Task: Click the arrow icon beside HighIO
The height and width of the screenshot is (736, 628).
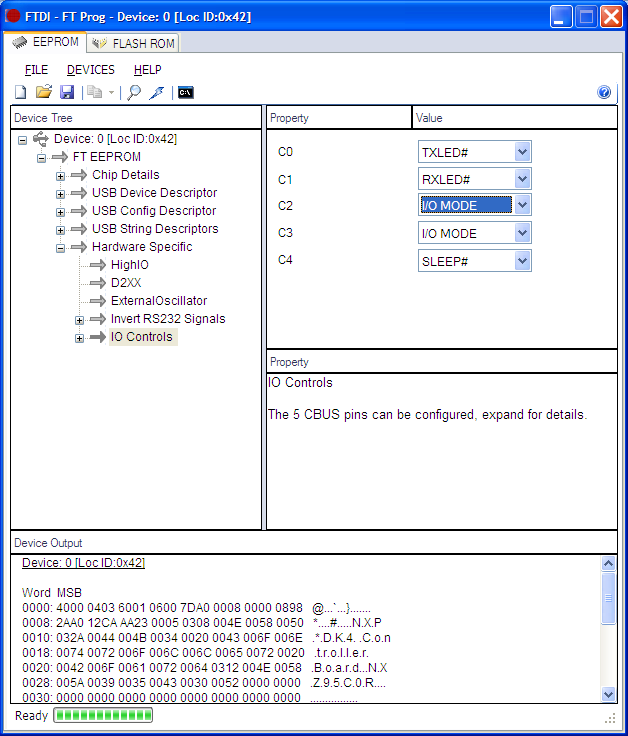Action: 98,265
